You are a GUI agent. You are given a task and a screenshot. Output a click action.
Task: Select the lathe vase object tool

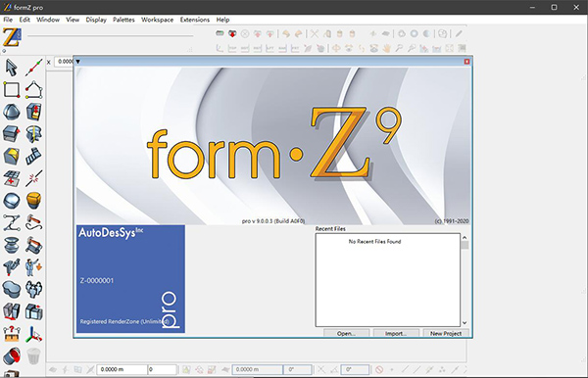[x=11, y=245]
